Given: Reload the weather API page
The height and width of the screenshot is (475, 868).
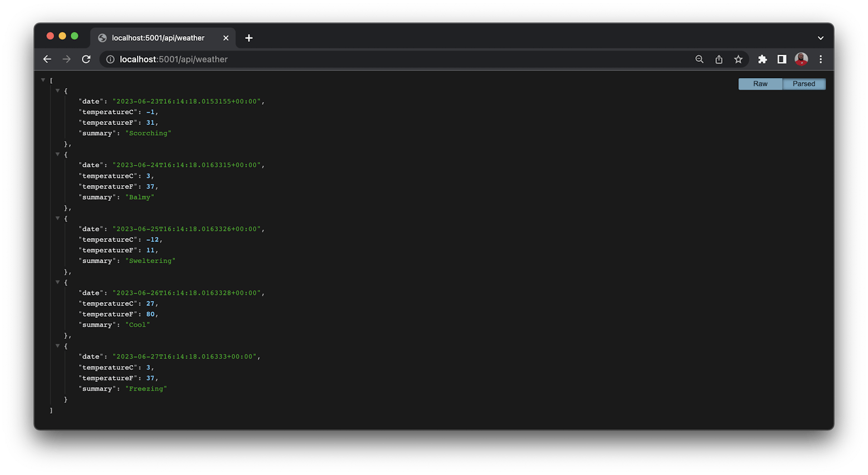Looking at the screenshot, I should (x=86, y=59).
